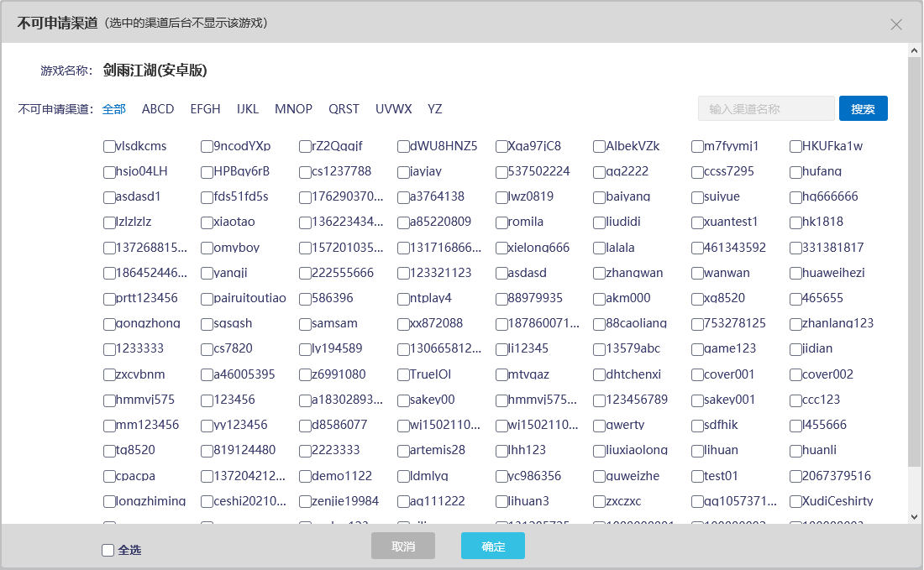Toggle the 全选 checkbox
Viewport: 924px width, 570px height.
tap(108, 550)
